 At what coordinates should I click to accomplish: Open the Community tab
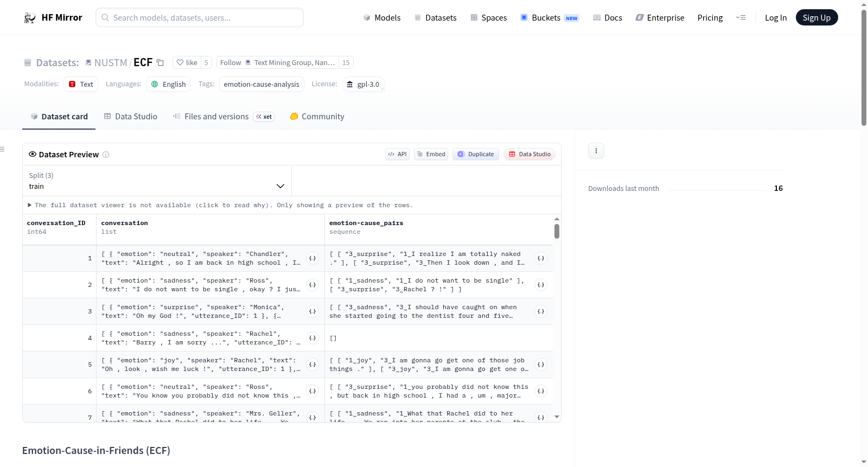tap(317, 117)
